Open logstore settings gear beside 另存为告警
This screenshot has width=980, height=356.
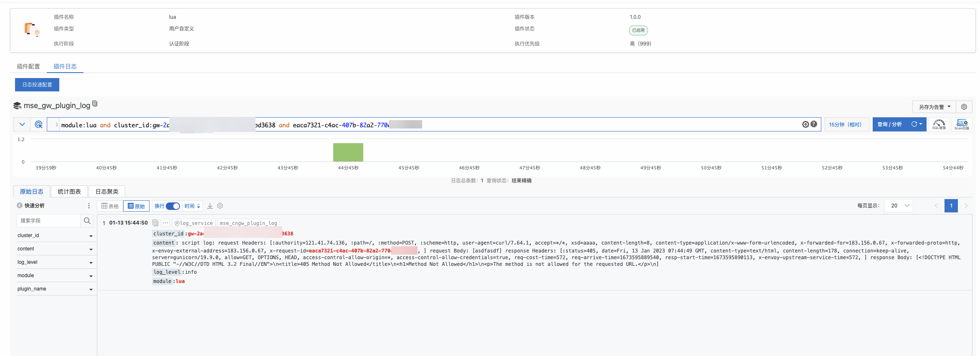(x=964, y=107)
